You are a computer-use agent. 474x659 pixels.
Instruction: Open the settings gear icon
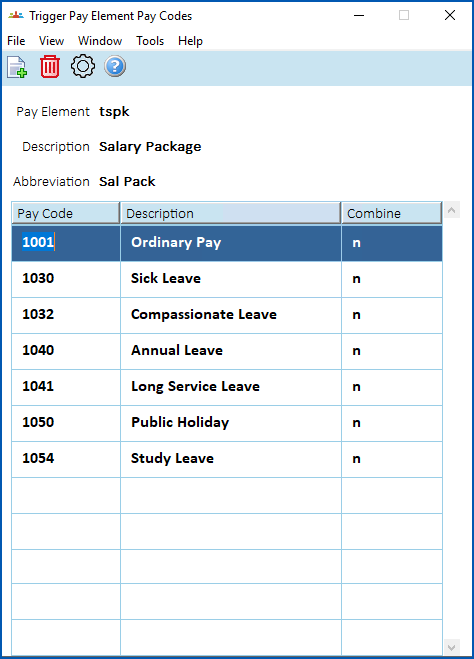[x=82, y=66]
